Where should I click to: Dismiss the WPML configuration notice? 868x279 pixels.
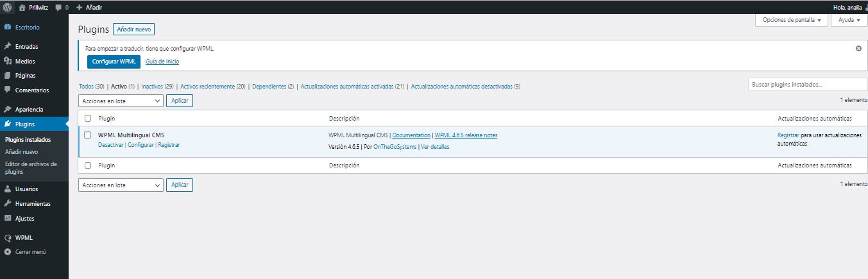click(x=859, y=48)
